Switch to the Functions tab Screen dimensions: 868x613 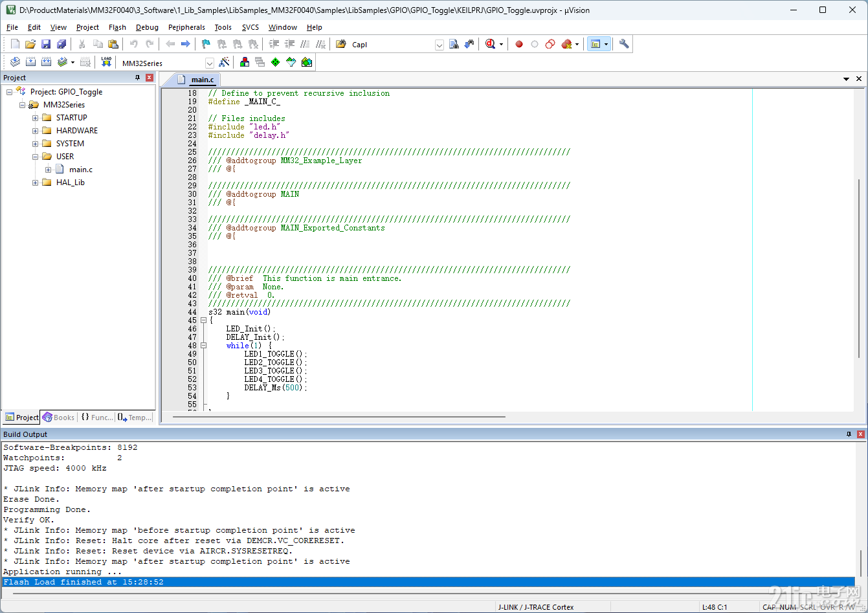pyautogui.click(x=97, y=418)
